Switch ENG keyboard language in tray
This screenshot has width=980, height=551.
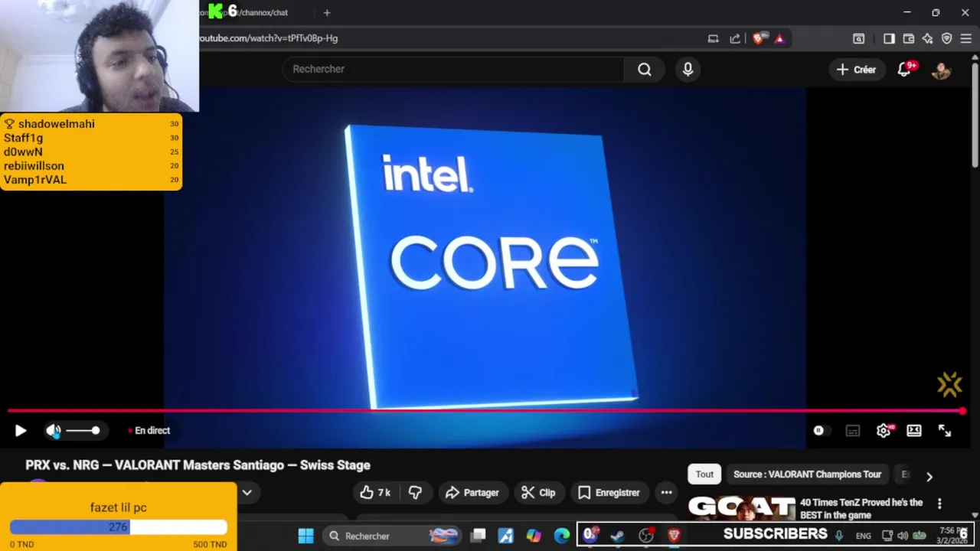864,536
